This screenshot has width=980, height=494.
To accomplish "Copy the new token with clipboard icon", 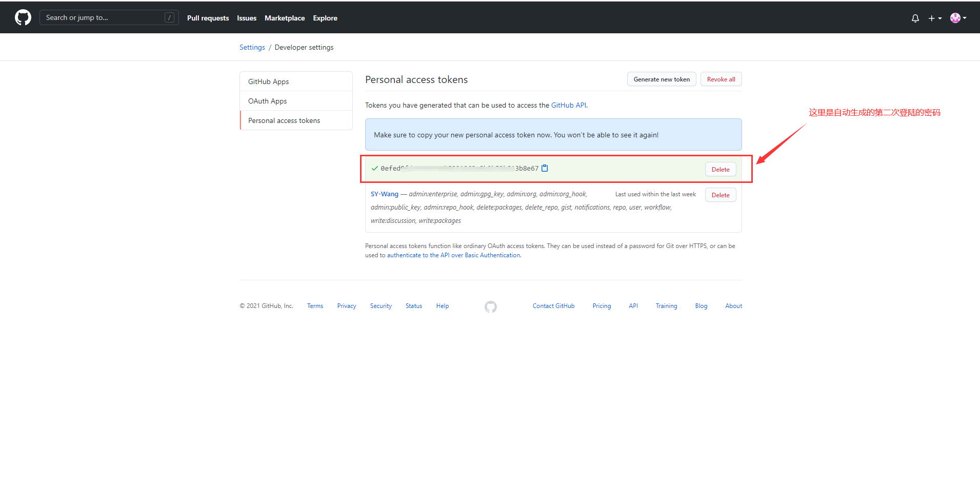I will [x=545, y=168].
